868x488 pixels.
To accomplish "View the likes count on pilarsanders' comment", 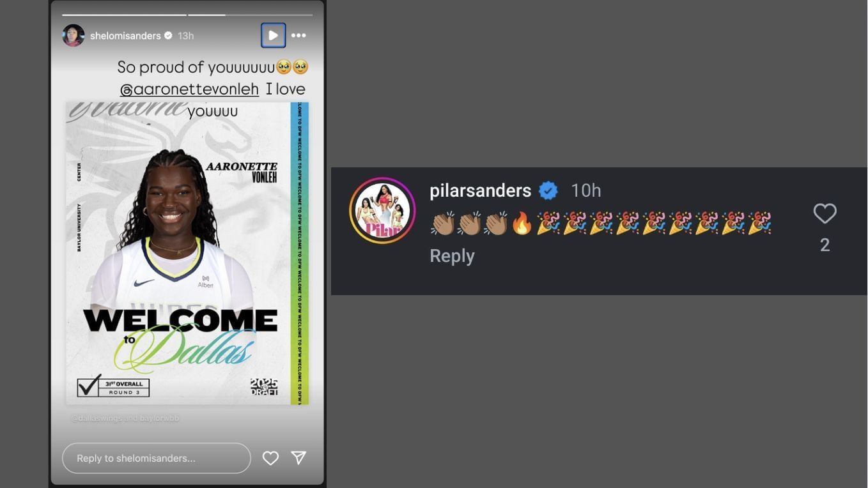I will click(x=825, y=245).
